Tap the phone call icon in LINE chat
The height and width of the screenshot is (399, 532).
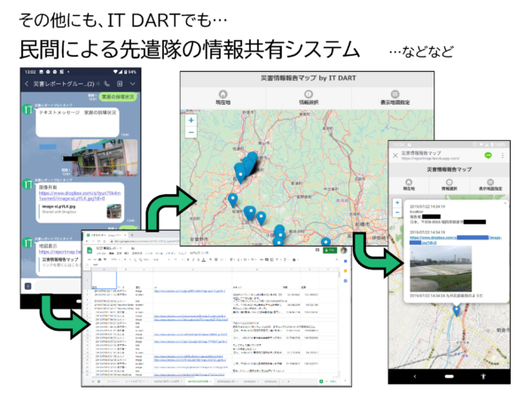coord(106,84)
